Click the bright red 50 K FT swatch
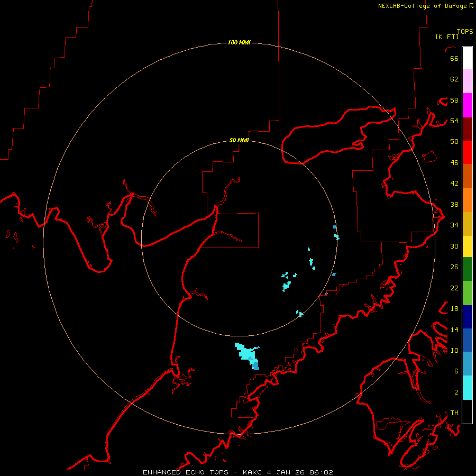 pyautogui.click(x=467, y=152)
